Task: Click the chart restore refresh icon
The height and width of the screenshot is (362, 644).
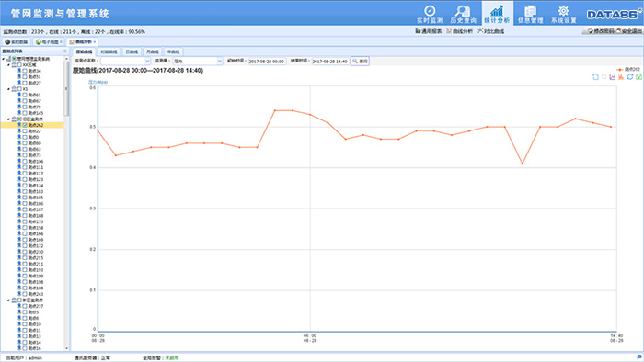Action: [x=630, y=77]
